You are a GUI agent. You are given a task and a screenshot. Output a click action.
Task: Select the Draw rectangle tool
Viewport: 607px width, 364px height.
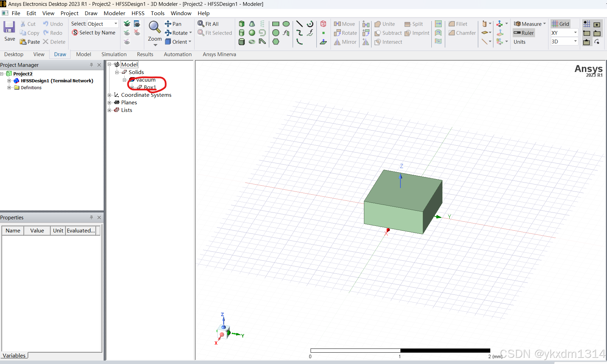pyautogui.click(x=276, y=24)
